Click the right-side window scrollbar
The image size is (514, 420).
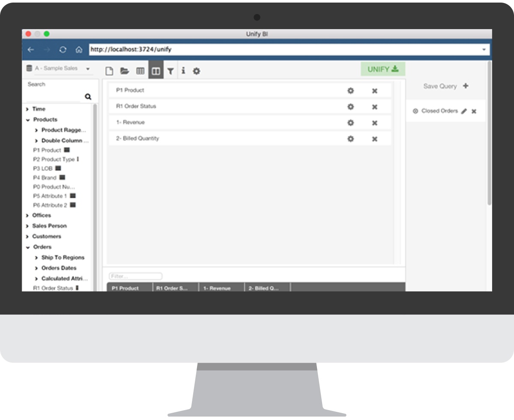[x=489, y=133]
